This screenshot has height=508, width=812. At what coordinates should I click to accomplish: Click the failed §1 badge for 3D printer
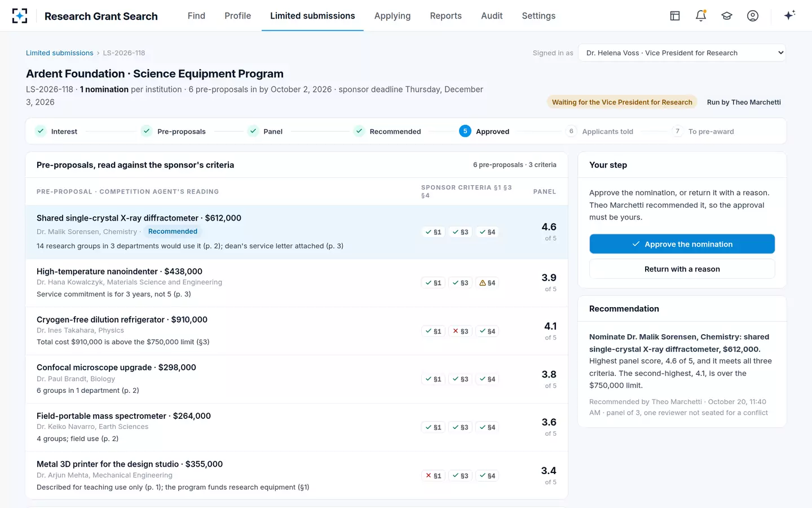pyautogui.click(x=434, y=476)
